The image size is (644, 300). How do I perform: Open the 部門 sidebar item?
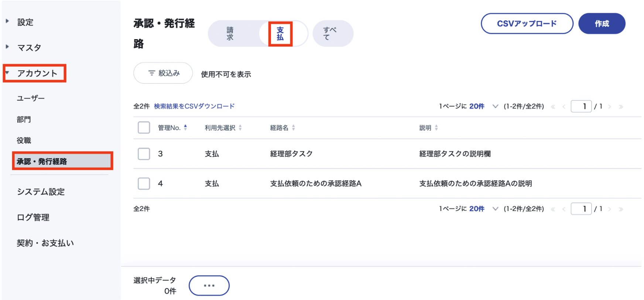(24, 119)
